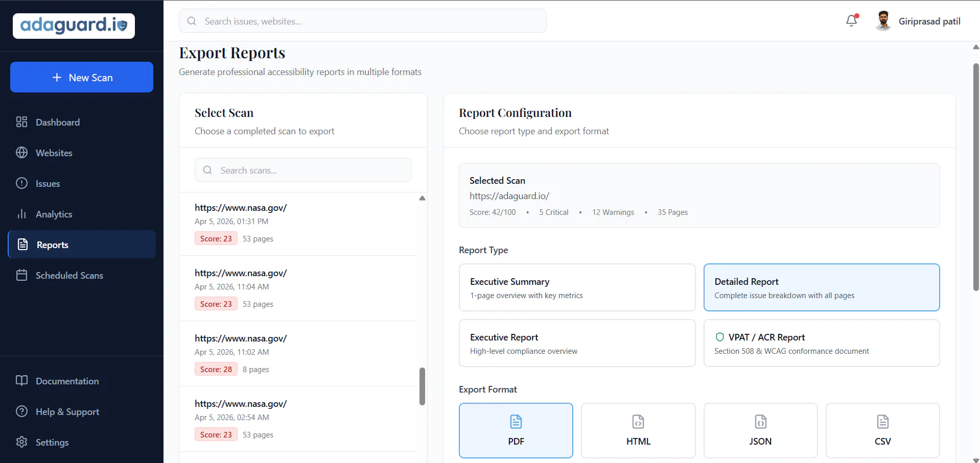Viewport: 980px width, 463px height.
Task: Click the Scheduled Scans calendar icon
Action: [x=21, y=275]
